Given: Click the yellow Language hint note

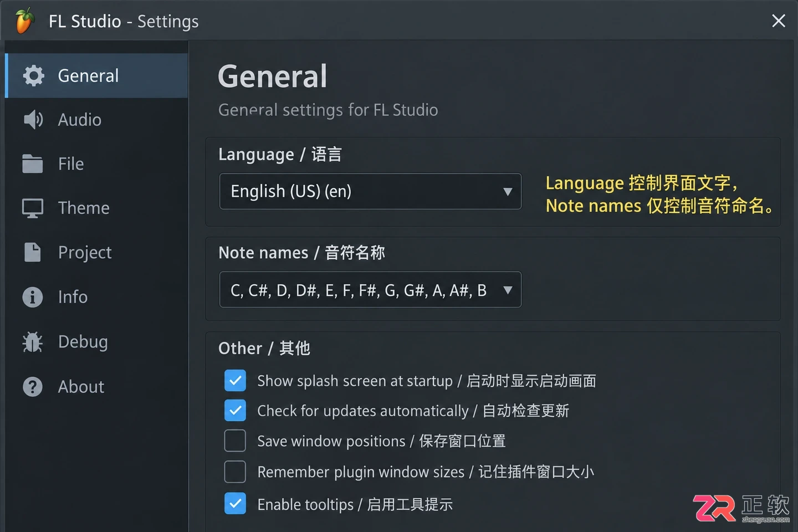Looking at the screenshot, I should (659, 194).
